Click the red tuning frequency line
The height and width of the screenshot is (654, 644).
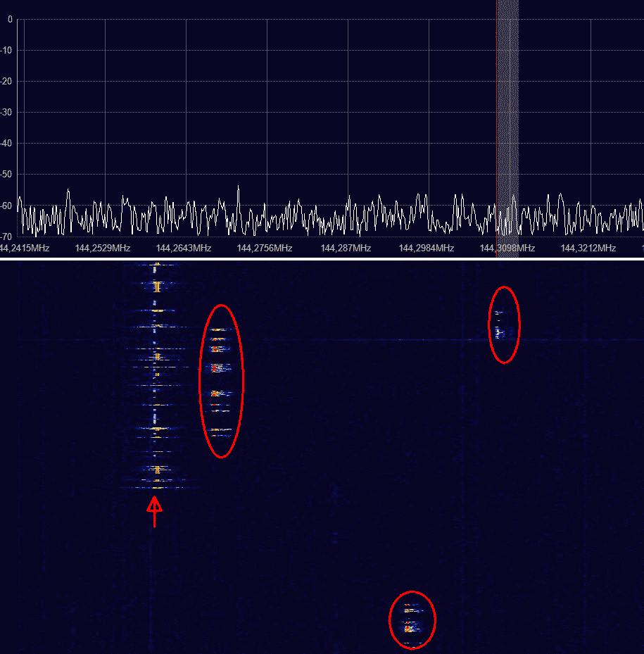point(496,128)
